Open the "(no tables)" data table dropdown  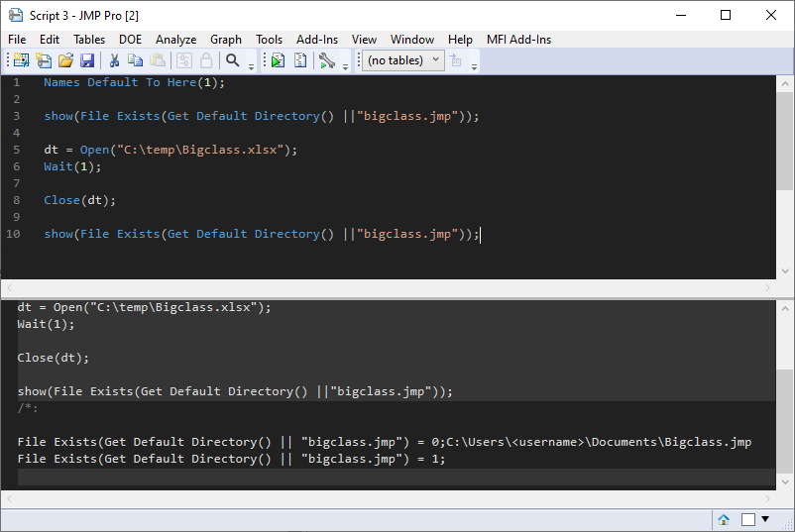(403, 60)
